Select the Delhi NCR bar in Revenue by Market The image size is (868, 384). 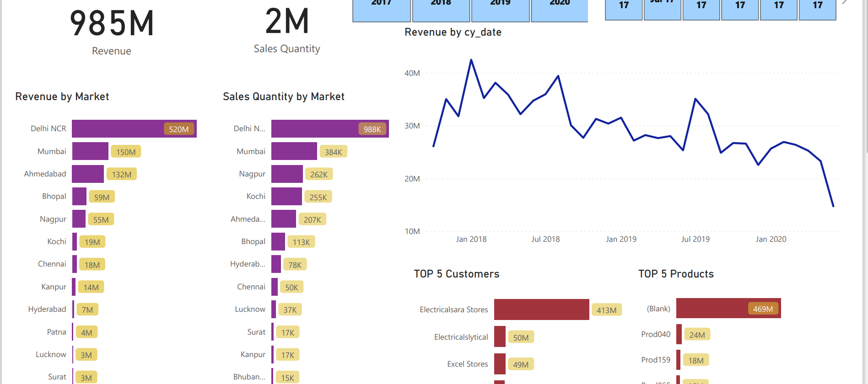133,128
